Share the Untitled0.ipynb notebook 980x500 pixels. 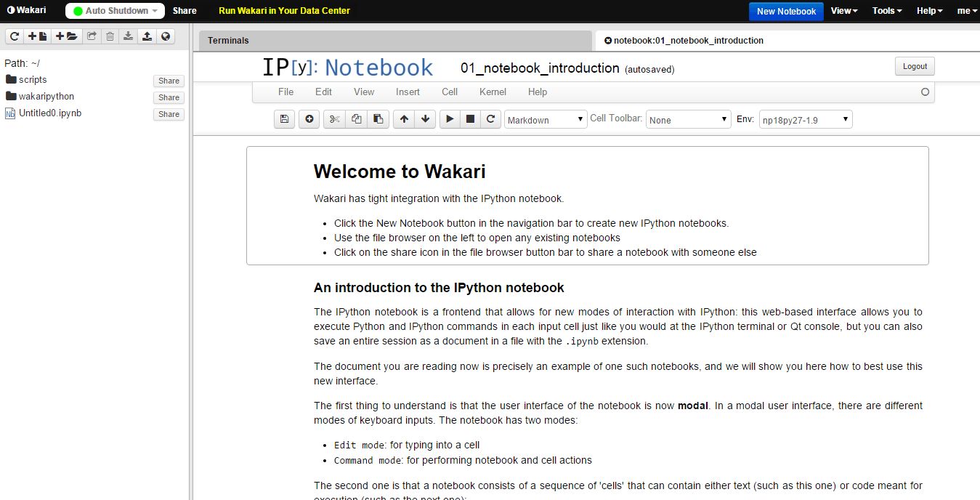[168, 114]
